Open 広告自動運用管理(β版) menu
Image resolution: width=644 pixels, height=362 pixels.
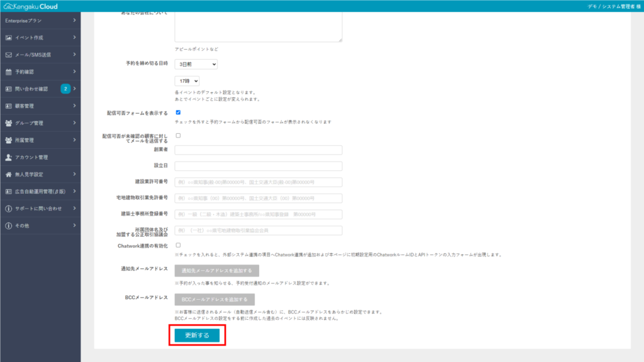coord(40,192)
